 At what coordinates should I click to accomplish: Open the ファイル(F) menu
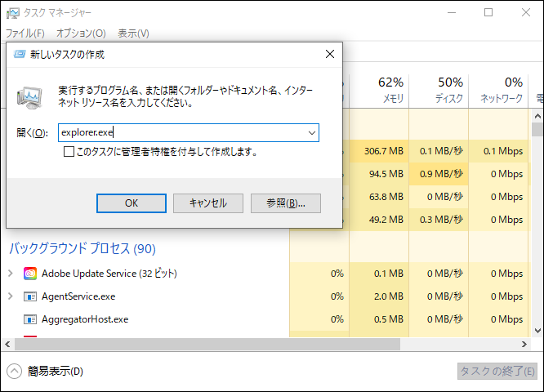coord(25,33)
